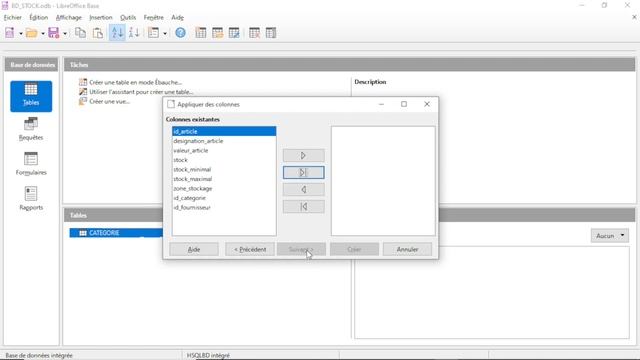Screen dimensions: 640x360
Task: Click Utiliser l'assistant pour créer une table
Action: pyautogui.click(x=141, y=92)
